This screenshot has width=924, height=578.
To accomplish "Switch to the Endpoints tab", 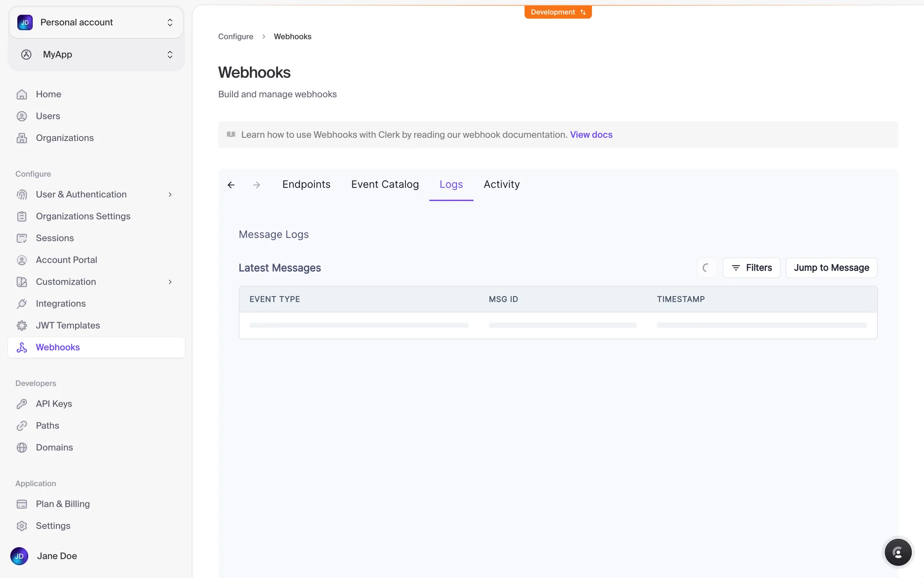I will 306,184.
